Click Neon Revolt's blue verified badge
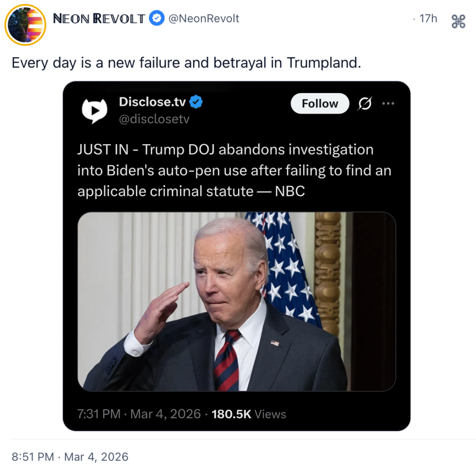Screen dimensions: 476x469 pyautogui.click(x=157, y=19)
